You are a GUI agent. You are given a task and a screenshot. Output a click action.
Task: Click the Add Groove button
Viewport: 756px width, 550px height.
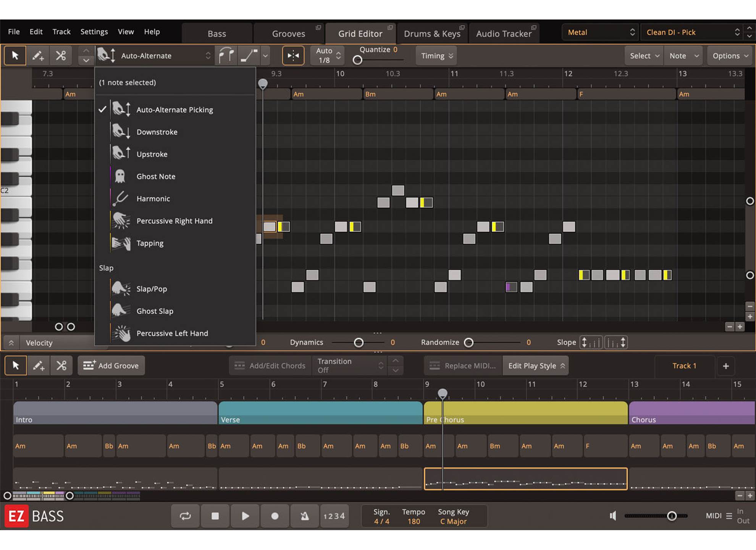[111, 366]
